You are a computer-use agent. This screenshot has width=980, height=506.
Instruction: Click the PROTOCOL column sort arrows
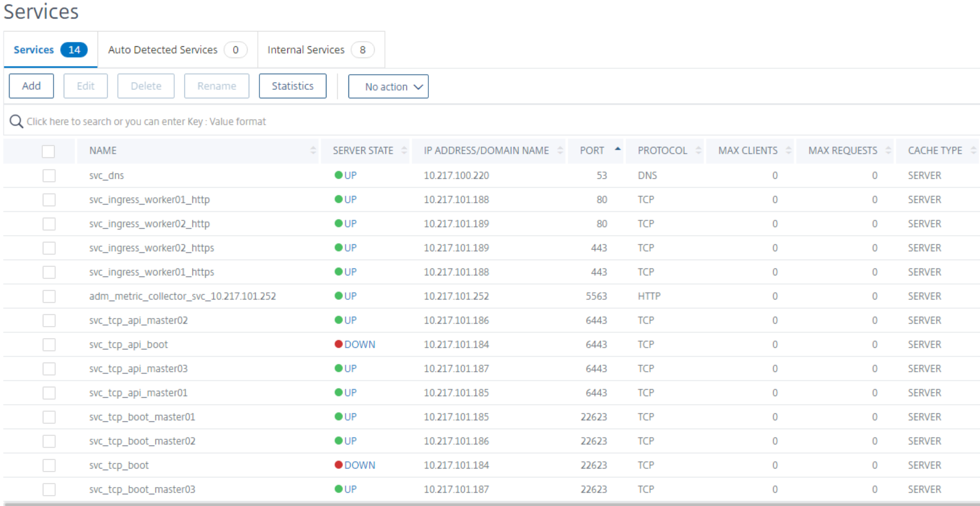[x=699, y=151]
